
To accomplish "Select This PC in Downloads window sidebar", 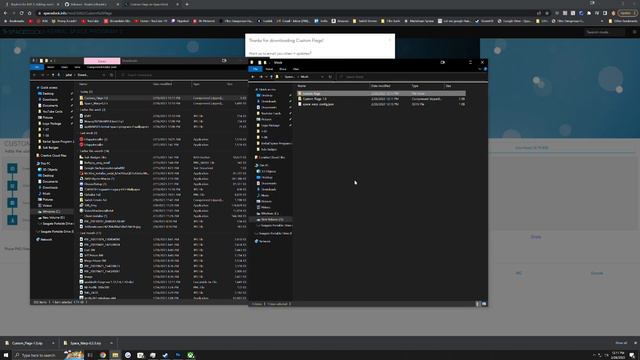I will (45, 163).
